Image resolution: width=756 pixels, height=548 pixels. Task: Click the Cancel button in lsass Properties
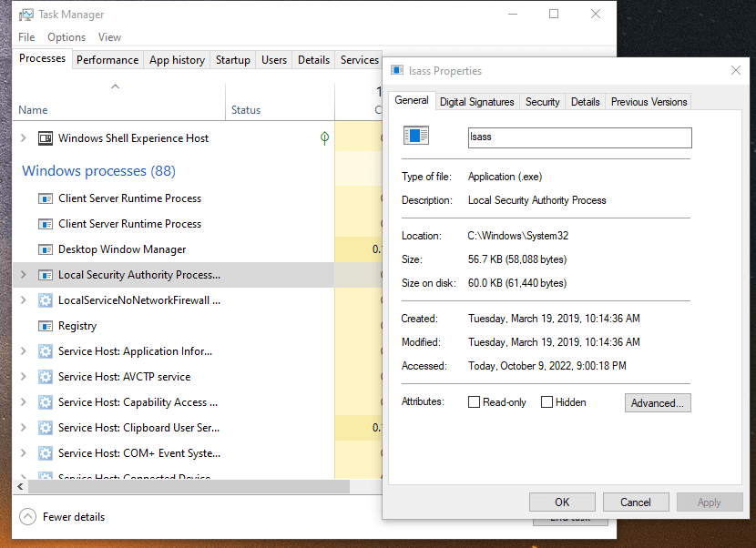[636, 502]
